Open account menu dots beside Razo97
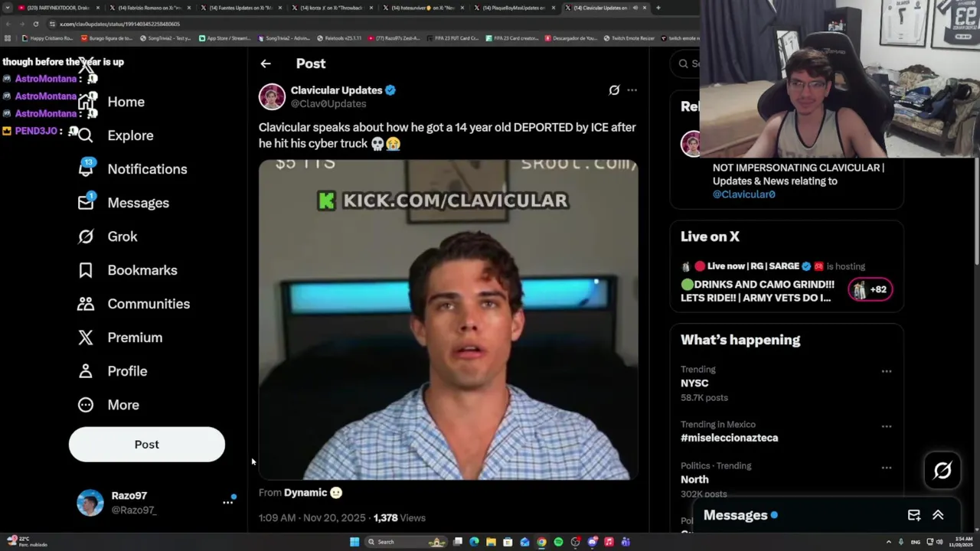 click(x=227, y=502)
